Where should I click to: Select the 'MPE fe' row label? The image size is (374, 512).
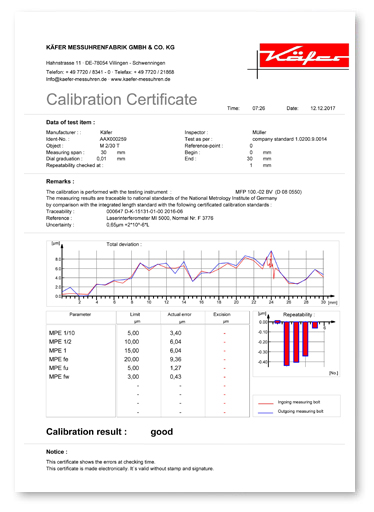coord(59,359)
